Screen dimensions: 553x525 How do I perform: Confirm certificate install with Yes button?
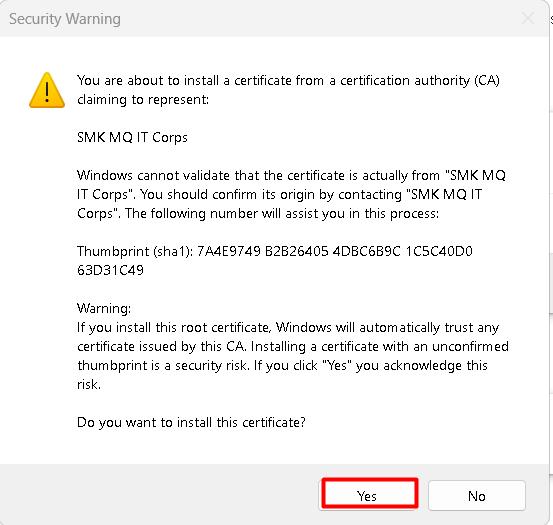(370, 495)
